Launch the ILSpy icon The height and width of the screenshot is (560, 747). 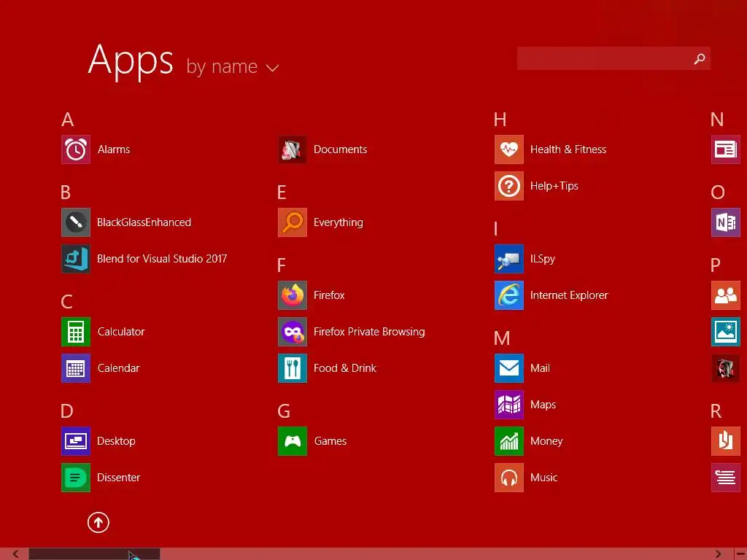point(509,259)
